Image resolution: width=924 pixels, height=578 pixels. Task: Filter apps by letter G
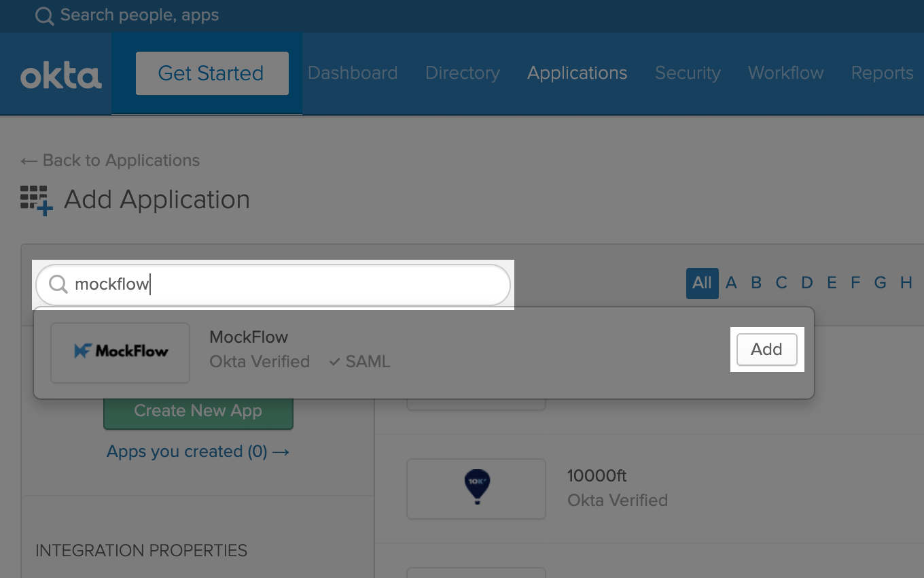pos(881,283)
